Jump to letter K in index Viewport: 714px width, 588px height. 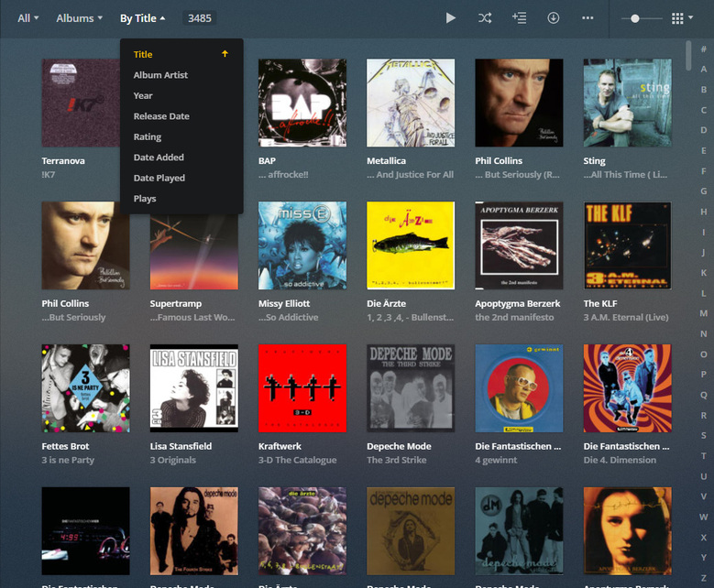[704, 273]
